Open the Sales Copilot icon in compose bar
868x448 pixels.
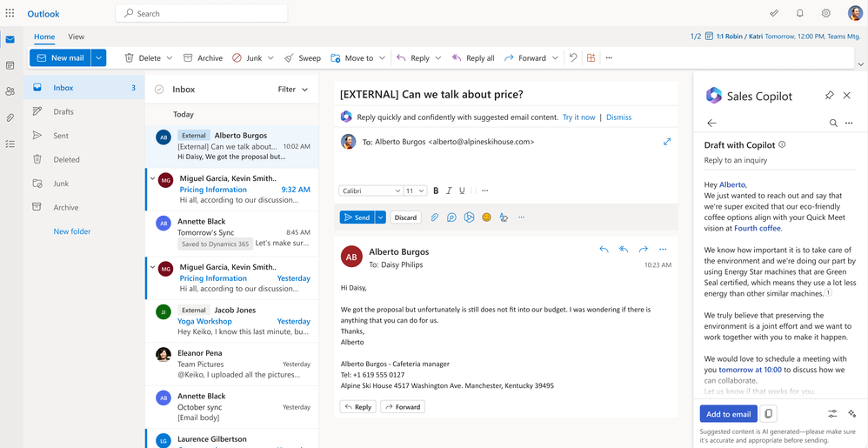470,217
